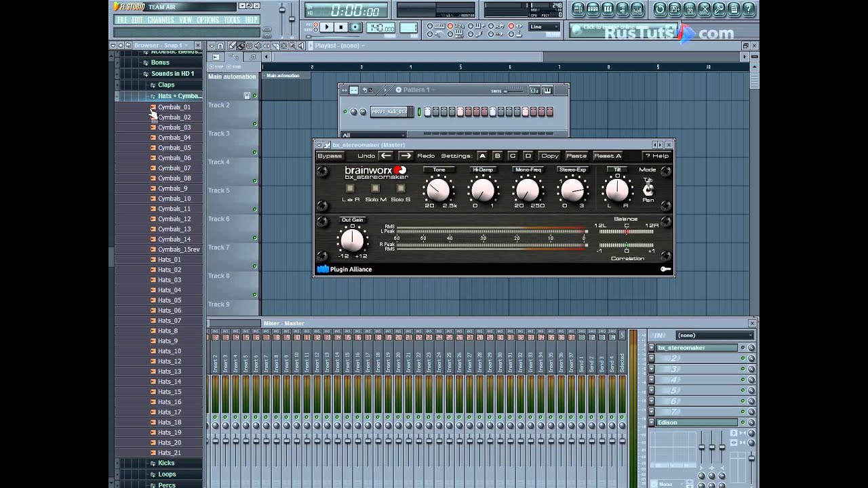868x488 pixels.
Task: Select the Hats_01 sample in browser
Action: 169,260
